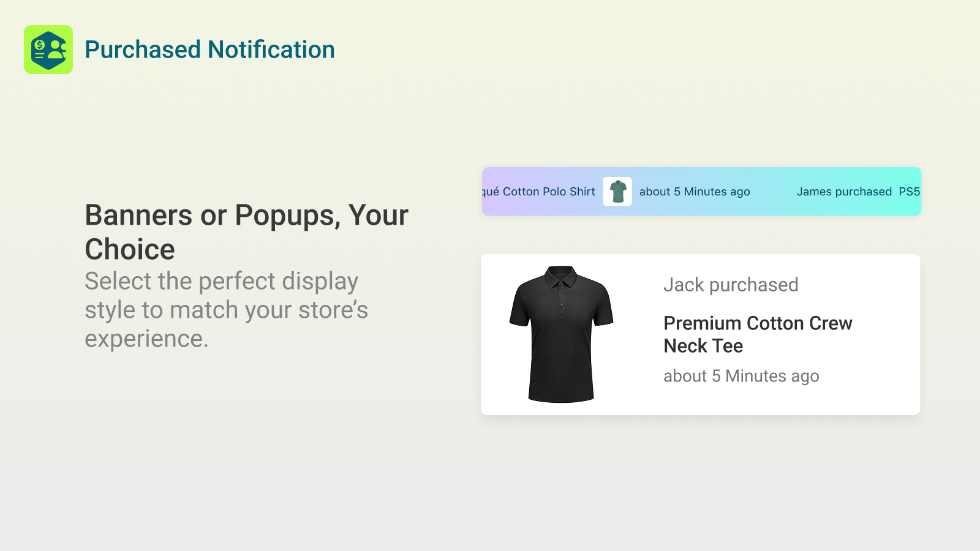The height and width of the screenshot is (551, 980).
Task: Click the word 'experience.' in the description
Action: tap(146, 339)
